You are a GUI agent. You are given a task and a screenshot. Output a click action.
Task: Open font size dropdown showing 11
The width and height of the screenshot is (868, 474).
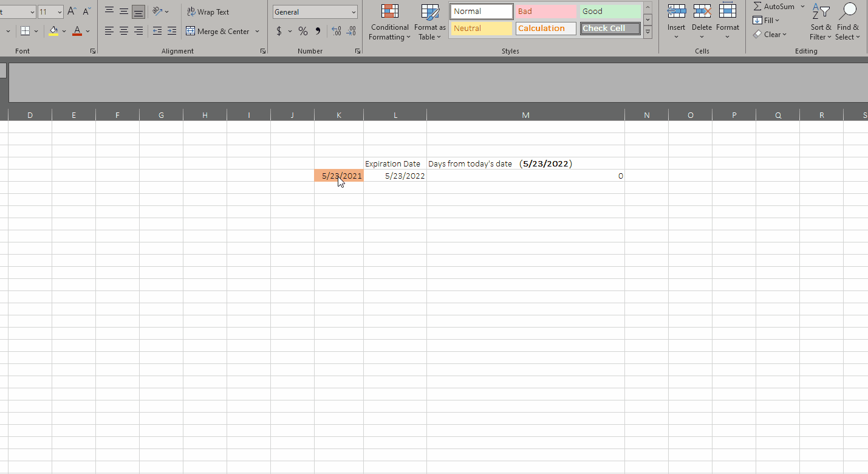click(x=60, y=12)
